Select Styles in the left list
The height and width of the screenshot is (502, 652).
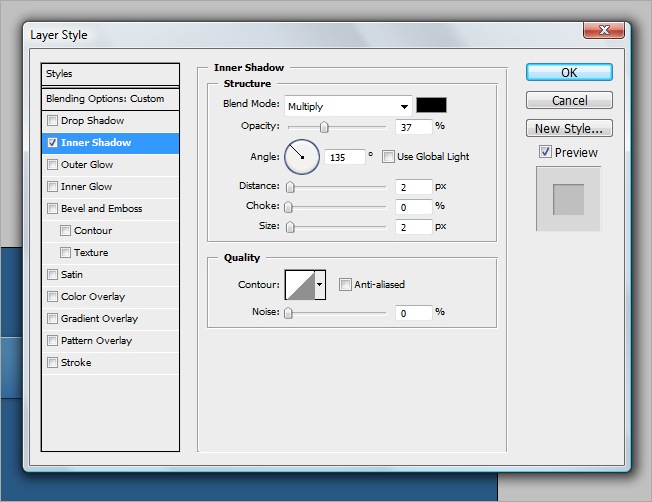(x=110, y=74)
